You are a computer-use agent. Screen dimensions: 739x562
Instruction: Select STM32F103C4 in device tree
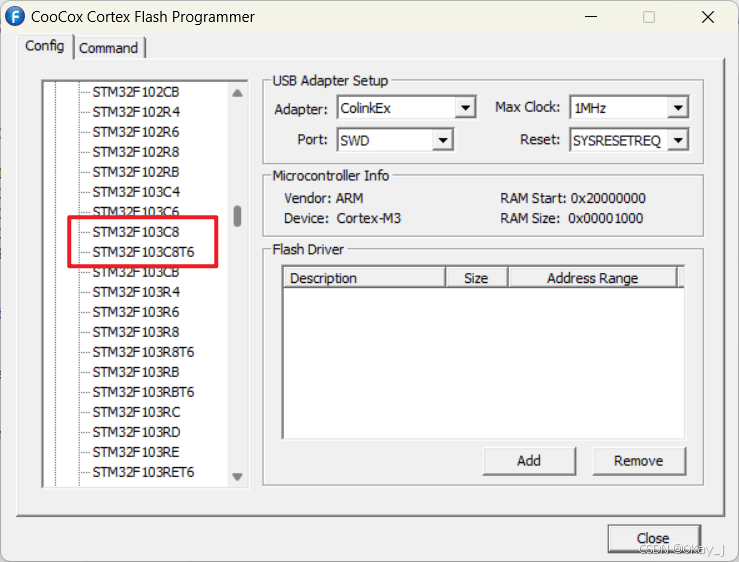coord(136,192)
